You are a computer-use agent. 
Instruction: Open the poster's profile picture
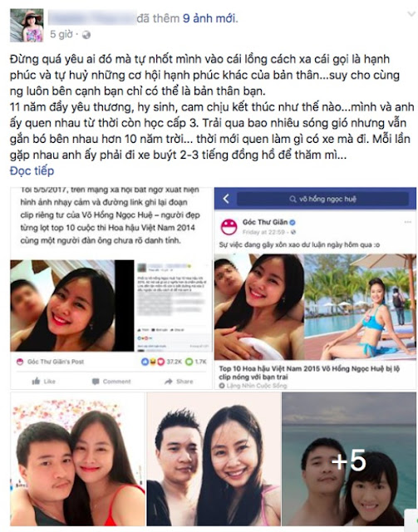point(27,26)
